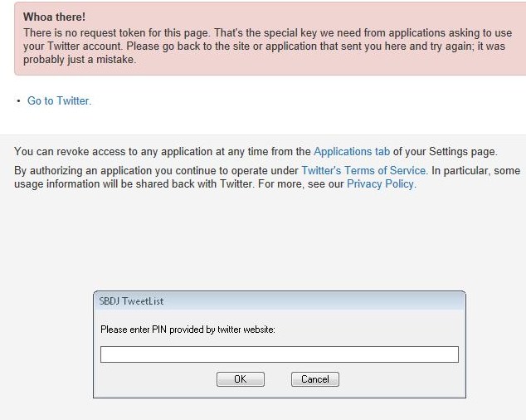Select the pink error message box

coord(270,39)
